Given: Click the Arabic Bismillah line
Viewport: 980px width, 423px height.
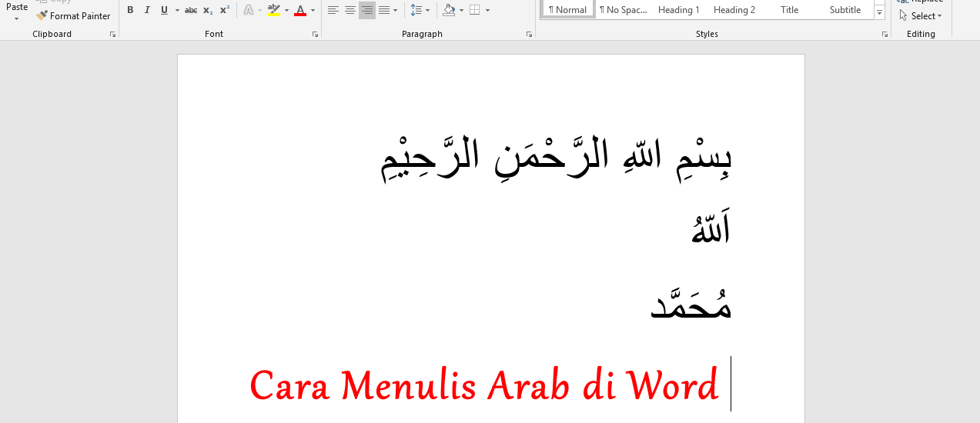Looking at the screenshot, I should point(557,159).
